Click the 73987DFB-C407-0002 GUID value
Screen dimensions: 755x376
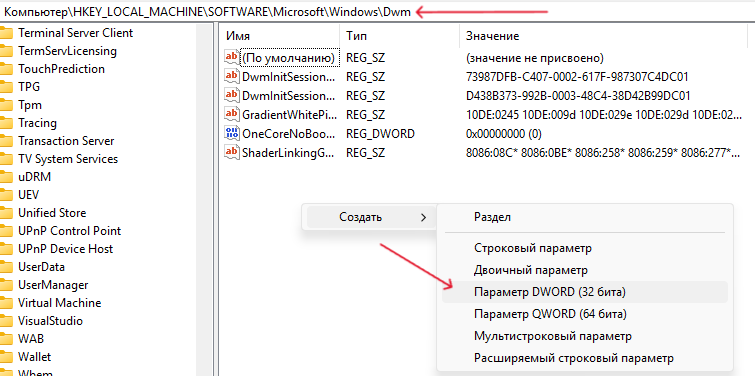click(x=577, y=77)
